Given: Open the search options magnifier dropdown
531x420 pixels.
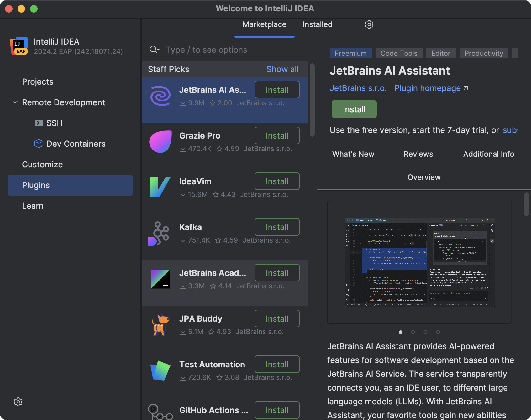Looking at the screenshot, I should coord(154,50).
